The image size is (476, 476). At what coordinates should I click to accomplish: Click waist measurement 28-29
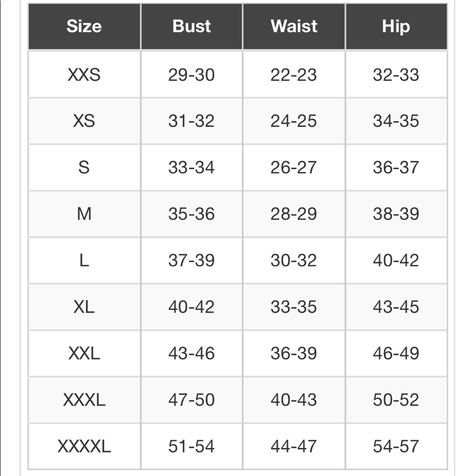point(294,214)
